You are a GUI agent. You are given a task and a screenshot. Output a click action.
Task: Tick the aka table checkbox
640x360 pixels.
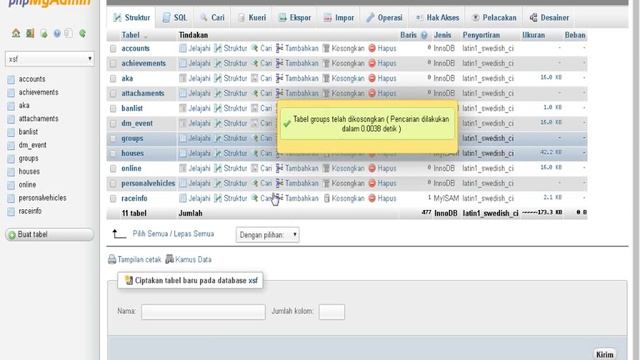[113, 78]
